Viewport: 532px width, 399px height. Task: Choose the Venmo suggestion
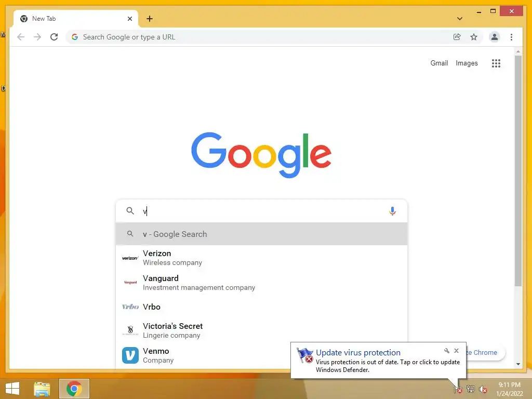pyautogui.click(x=262, y=355)
